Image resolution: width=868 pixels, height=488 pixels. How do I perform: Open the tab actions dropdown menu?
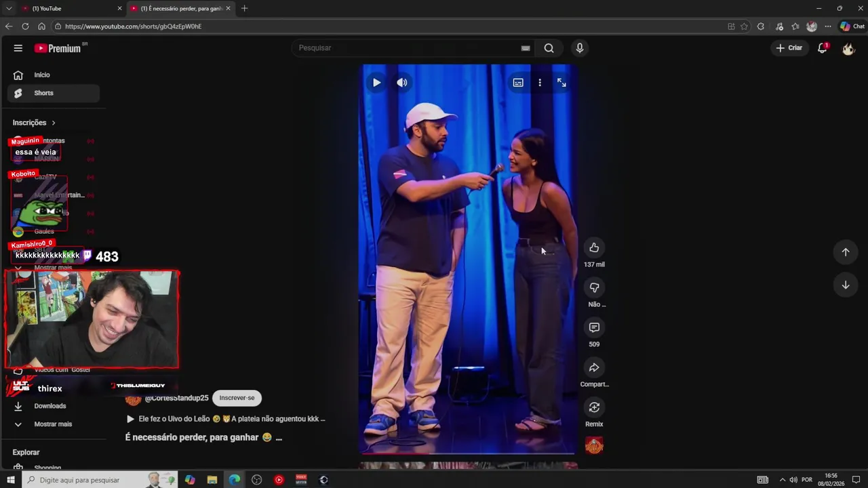coord(9,8)
